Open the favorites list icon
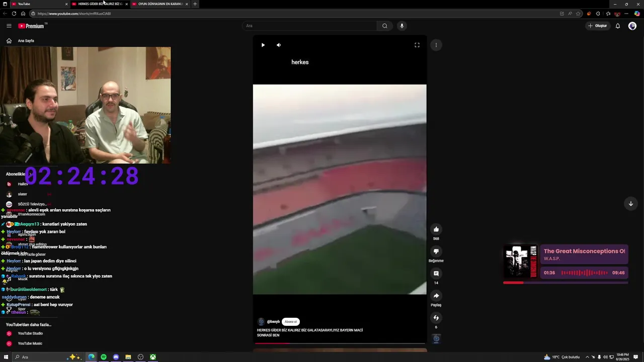Screen dimensions: 644x362 coord(608,14)
